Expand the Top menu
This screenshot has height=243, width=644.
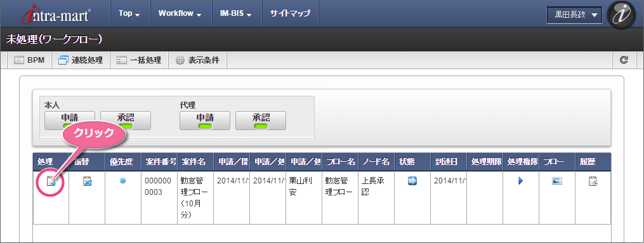tap(130, 13)
